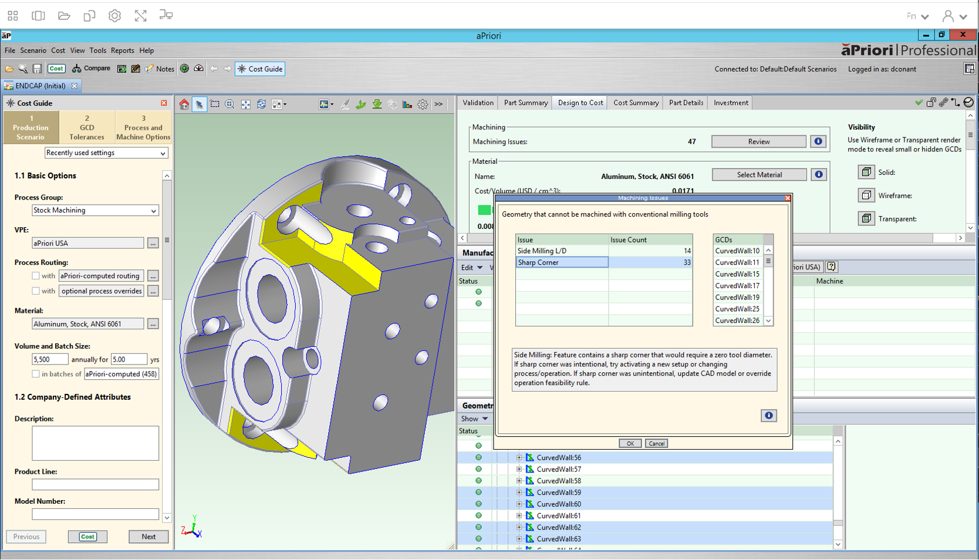Enable the aPriori-computed routing checkbox

click(36, 276)
